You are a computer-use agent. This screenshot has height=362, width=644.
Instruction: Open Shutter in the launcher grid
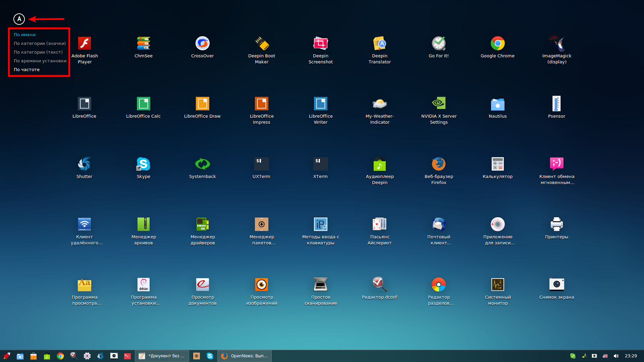[x=85, y=164]
